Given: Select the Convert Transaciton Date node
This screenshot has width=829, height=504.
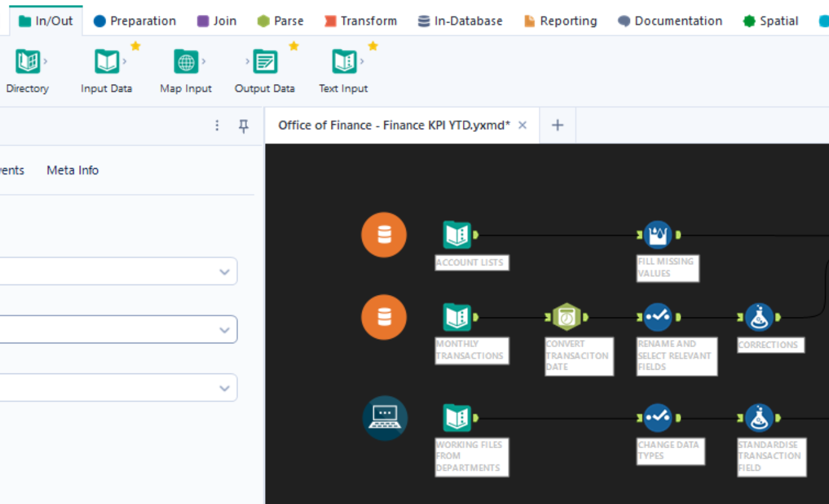Looking at the screenshot, I should (566, 317).
